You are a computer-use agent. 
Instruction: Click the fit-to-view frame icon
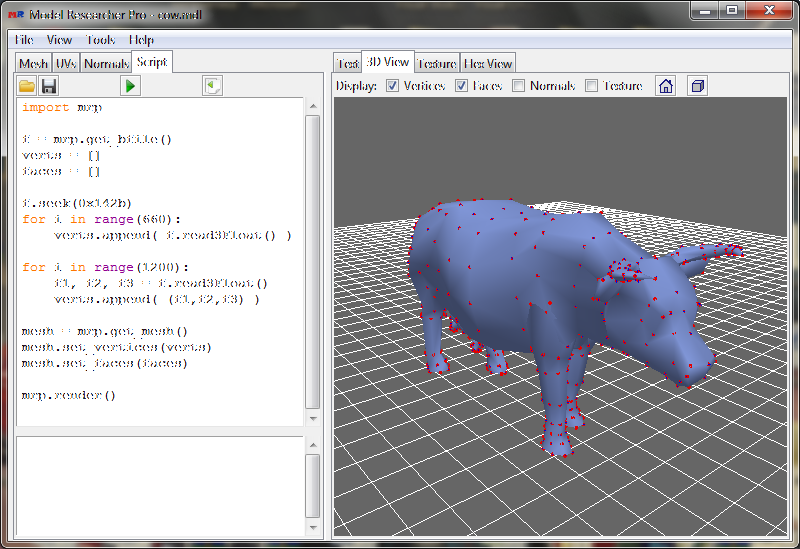coord(697,86)
